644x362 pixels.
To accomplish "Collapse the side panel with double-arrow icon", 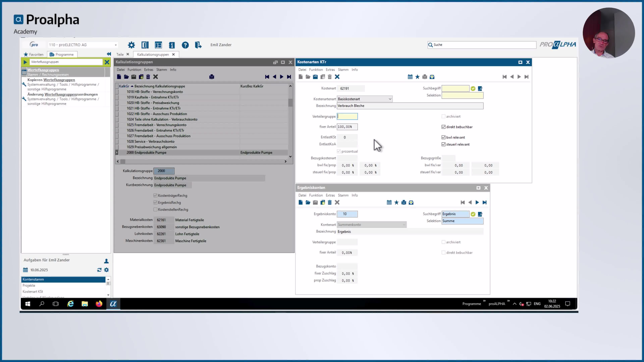I will pyautogui.click(x=109, y=54).
